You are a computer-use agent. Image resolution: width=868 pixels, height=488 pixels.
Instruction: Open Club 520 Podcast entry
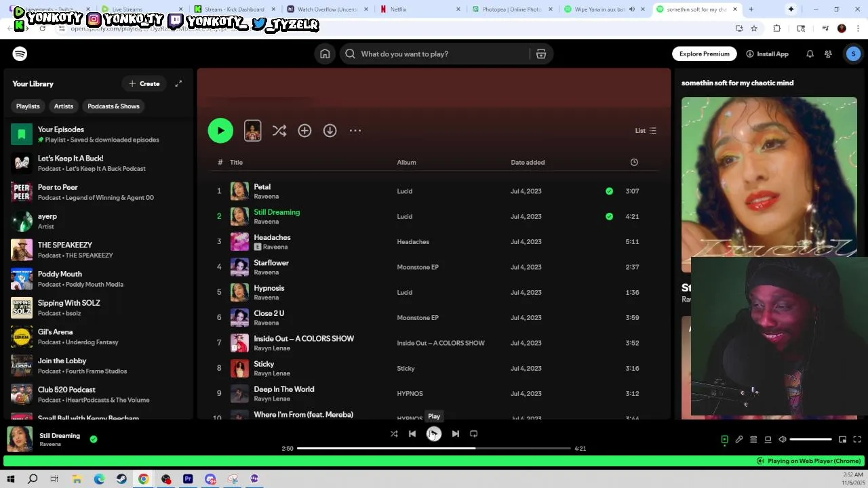coord(98,394)
